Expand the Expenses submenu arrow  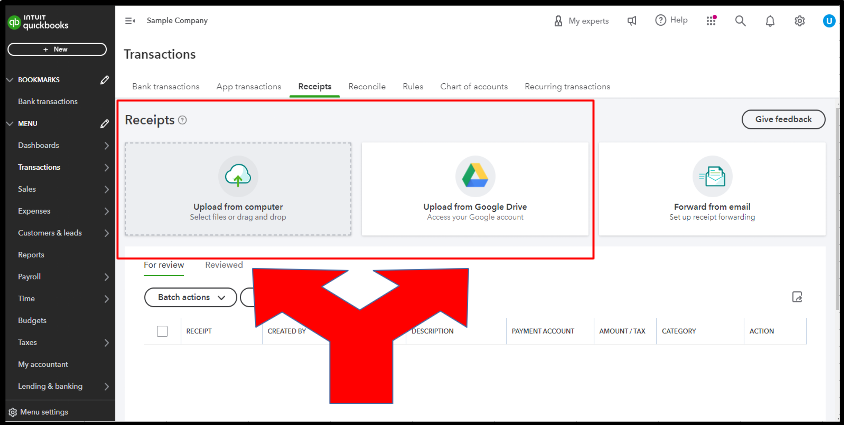point(107,211)
